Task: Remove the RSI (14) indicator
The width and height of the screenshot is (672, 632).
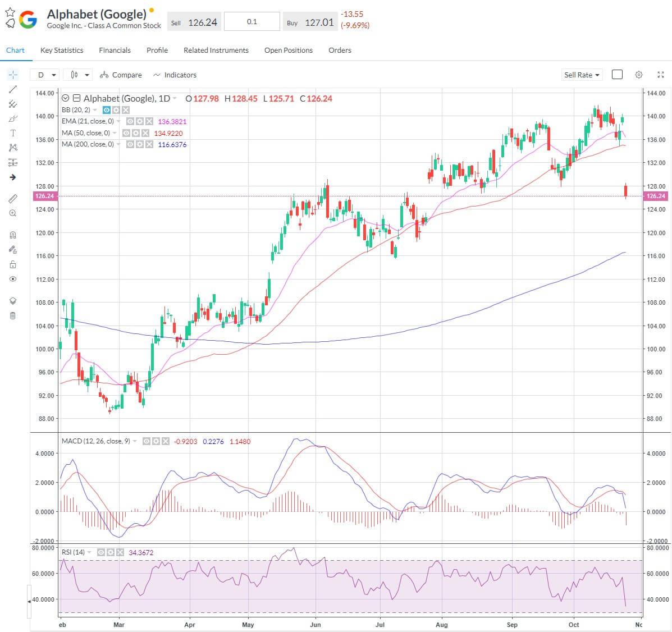Action: pos(120,553)
